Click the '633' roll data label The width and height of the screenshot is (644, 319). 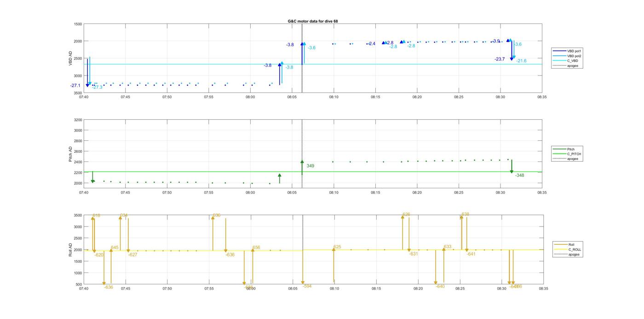448,247
